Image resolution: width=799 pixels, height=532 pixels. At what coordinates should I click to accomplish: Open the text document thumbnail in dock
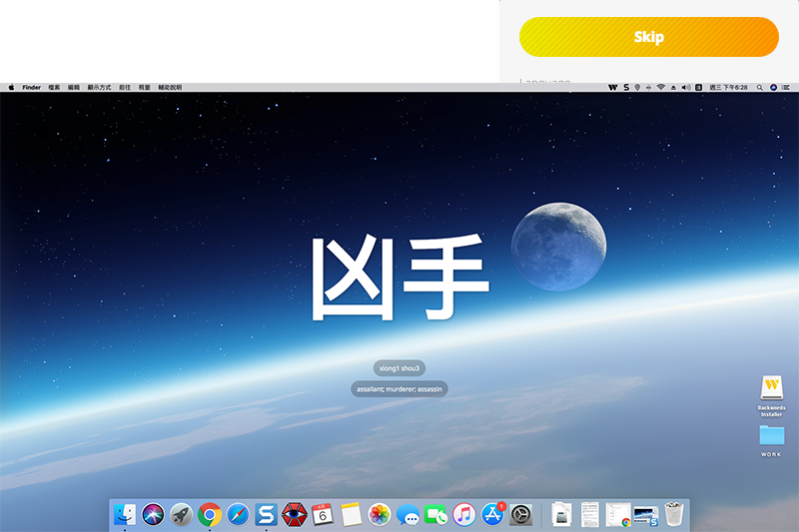point(589,515)
